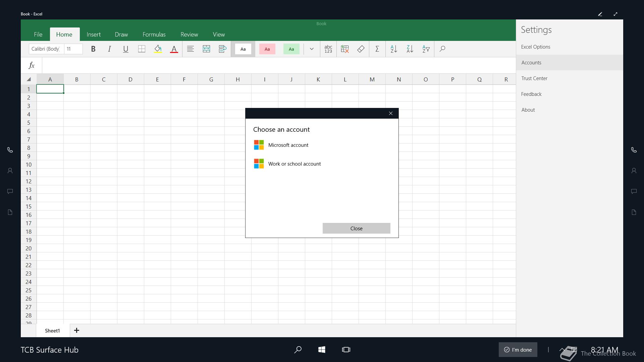Image resolution: width=644 pixels, height=362 pixels.
Task: Open Feedback in Settings
Action: pyautogui.click(x=570, y=94)
